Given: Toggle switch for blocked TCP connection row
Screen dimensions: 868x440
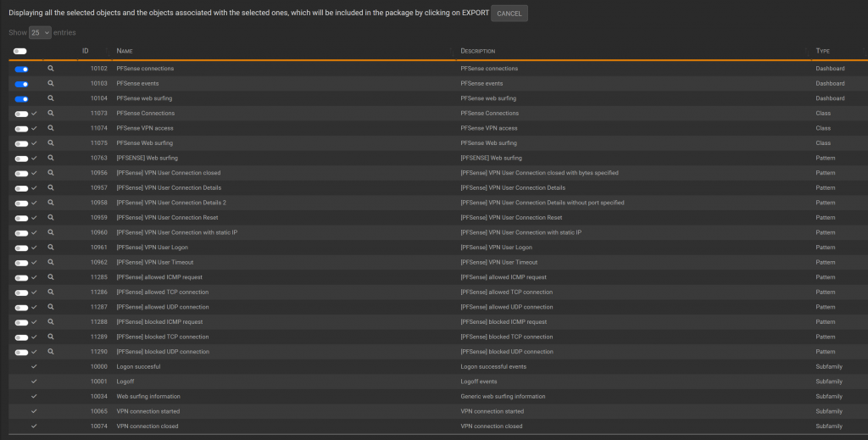Looking at the screenshot, I should [21, 337].
